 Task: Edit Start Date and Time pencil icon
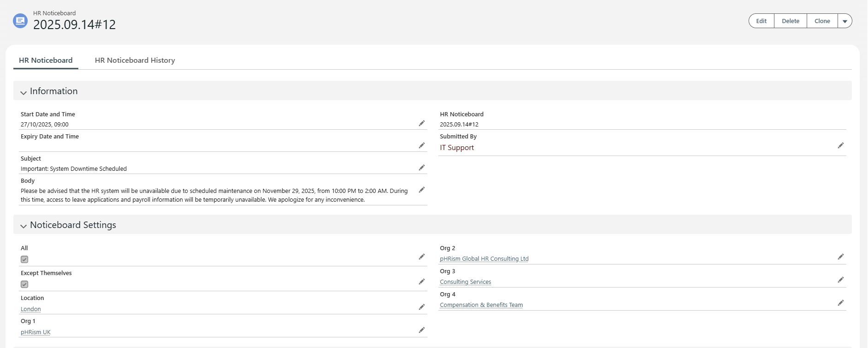pyautogui.click(x=421, y=123)
